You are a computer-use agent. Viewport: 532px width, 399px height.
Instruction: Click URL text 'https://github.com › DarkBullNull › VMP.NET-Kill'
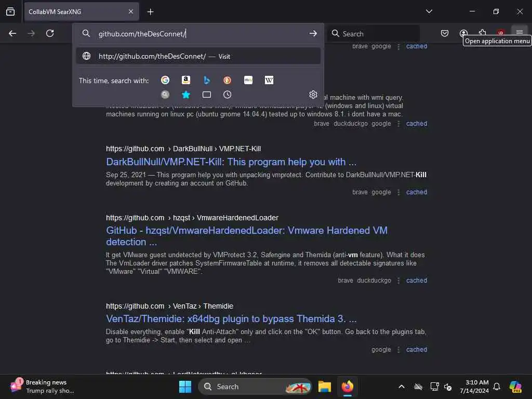tap(183, 149)
